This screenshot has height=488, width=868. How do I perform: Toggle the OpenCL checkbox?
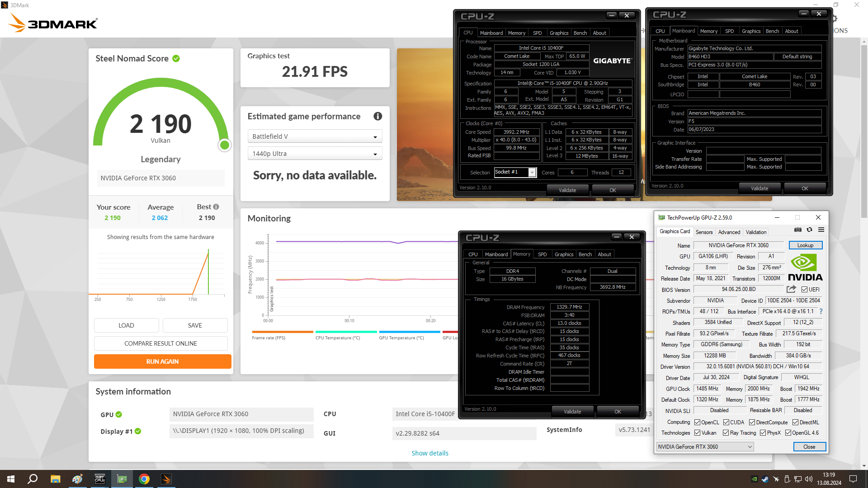point(697,422)
